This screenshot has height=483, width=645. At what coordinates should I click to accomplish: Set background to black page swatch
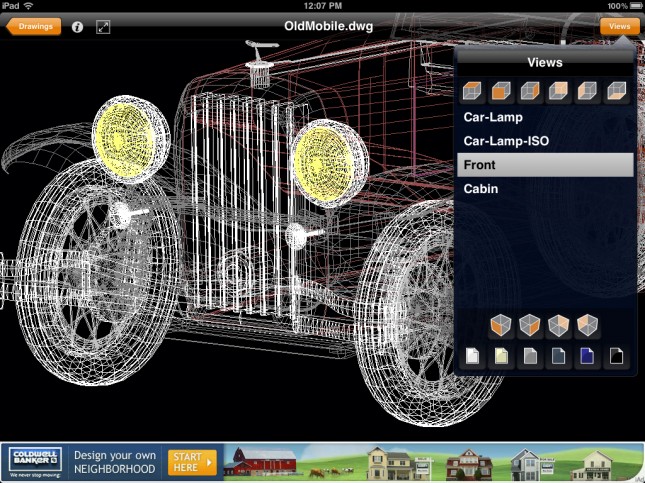[619, 356]
